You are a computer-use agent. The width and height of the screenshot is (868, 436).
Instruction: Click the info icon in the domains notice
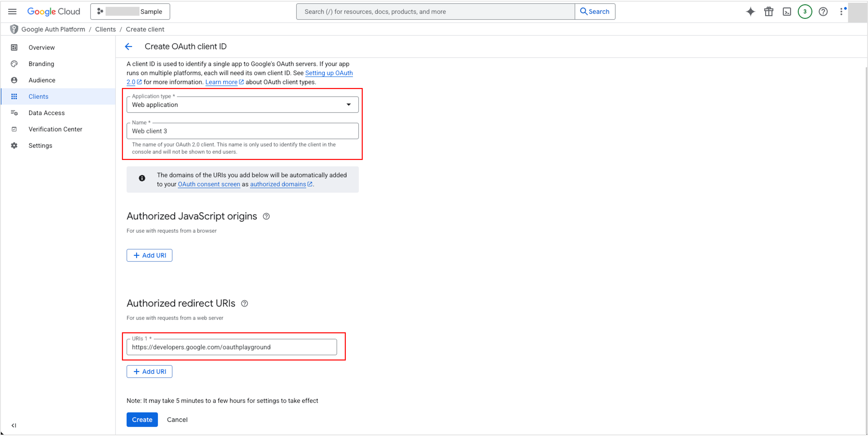tap(142, 178)
